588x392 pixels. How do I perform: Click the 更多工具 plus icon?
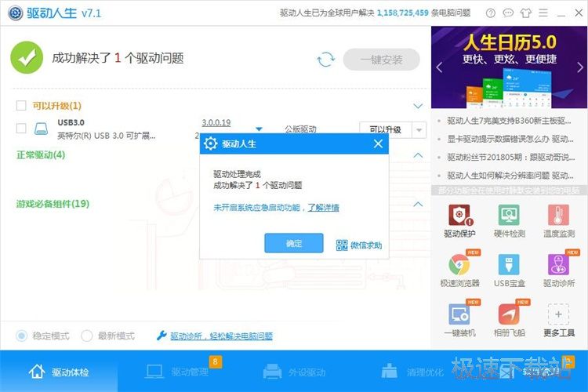click(558, 314)
